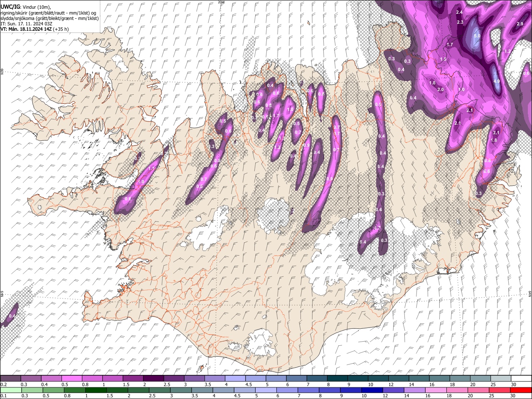Select the dark blue rain swatch between 10 and 12
This screenshot has height=399, width=532.
tap(372, 390)
